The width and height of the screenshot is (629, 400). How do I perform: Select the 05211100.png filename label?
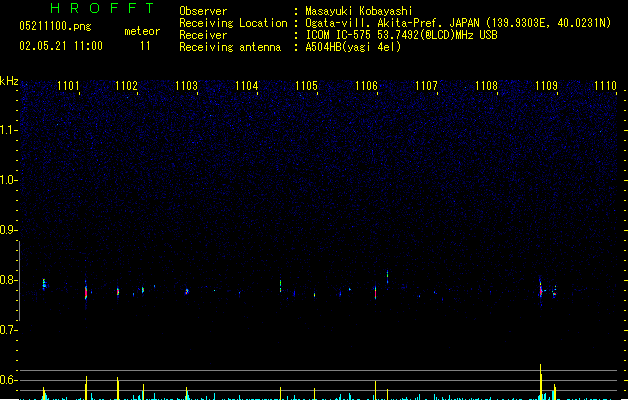[55, 26]
